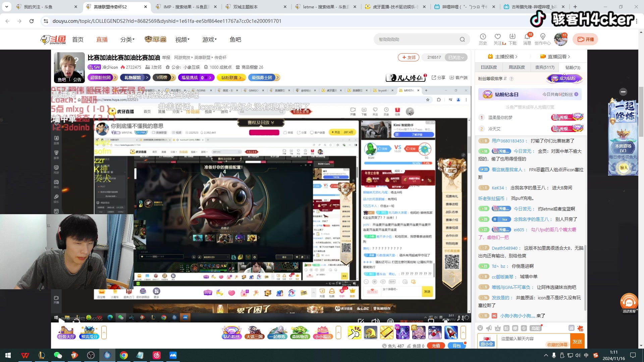Switch to 日活跃度 tab
The width and height of the screenshot is (644, 362).
click(x=489, y=67)
